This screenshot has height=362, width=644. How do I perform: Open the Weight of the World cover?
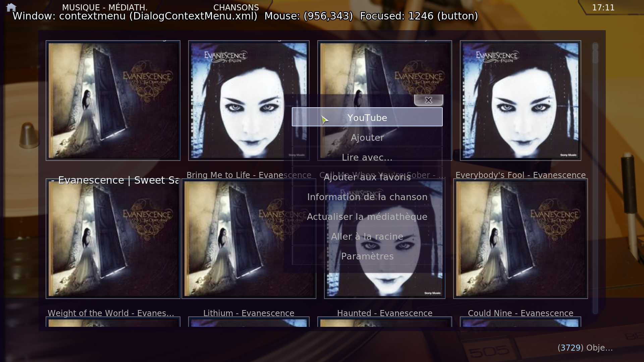coord(113,239)
